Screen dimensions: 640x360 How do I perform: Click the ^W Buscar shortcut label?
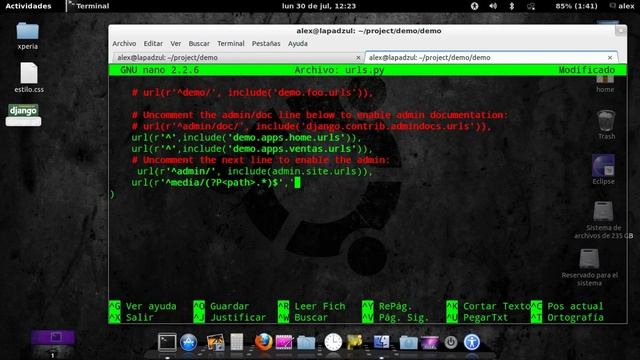(302, 318)
